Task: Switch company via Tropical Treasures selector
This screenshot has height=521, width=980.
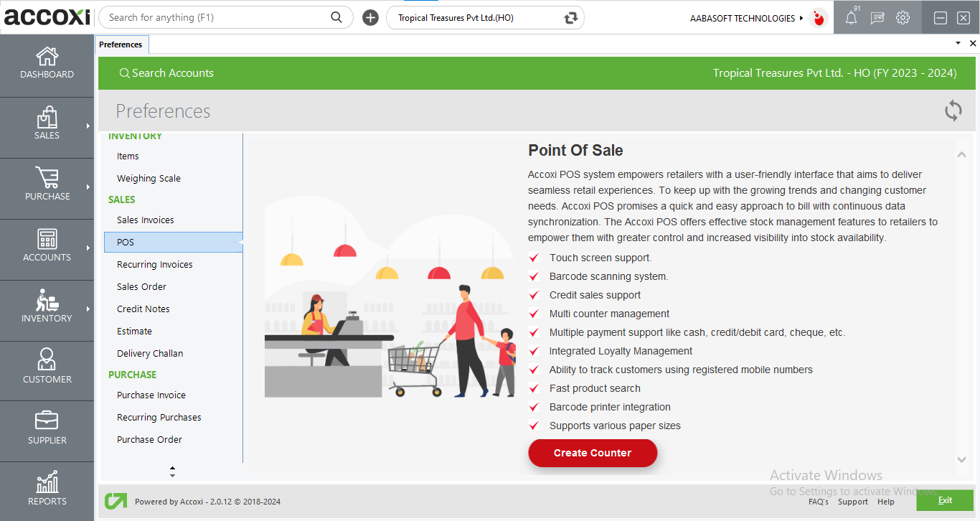Action: tap(485, 18)
